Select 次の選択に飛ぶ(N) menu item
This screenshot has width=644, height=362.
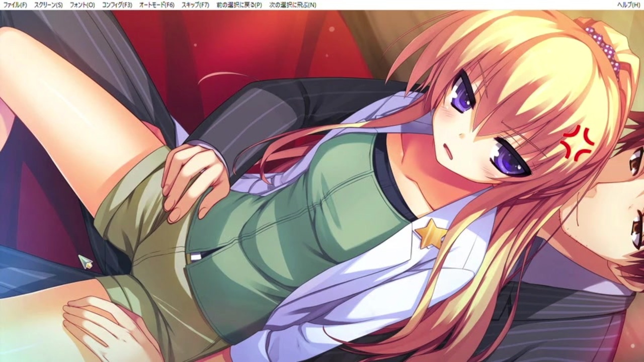click(x=293, y=5)
